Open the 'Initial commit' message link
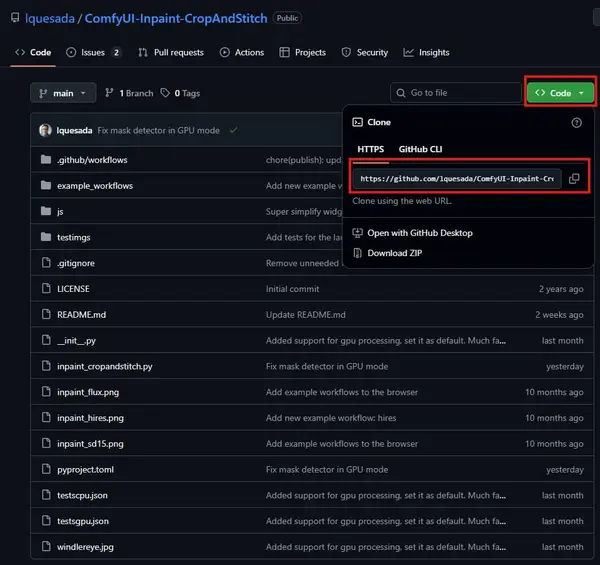The image size is (600, 565). coord(292,289)
